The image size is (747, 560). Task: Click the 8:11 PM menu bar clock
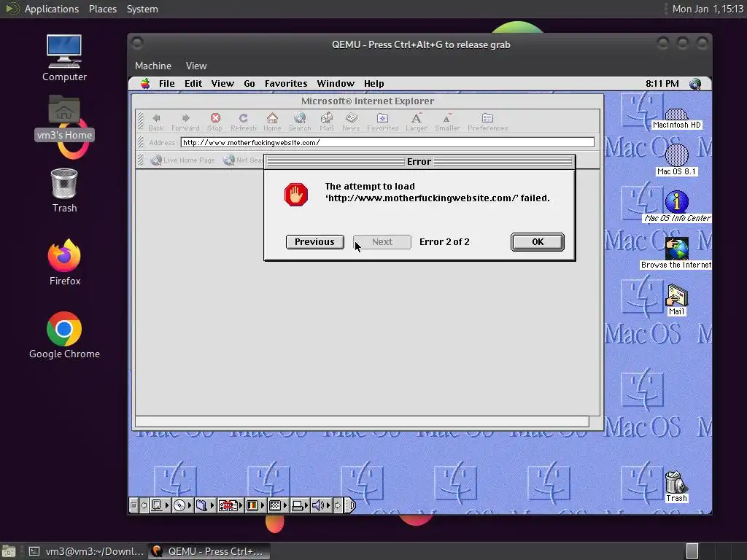(x=662, y=84)
